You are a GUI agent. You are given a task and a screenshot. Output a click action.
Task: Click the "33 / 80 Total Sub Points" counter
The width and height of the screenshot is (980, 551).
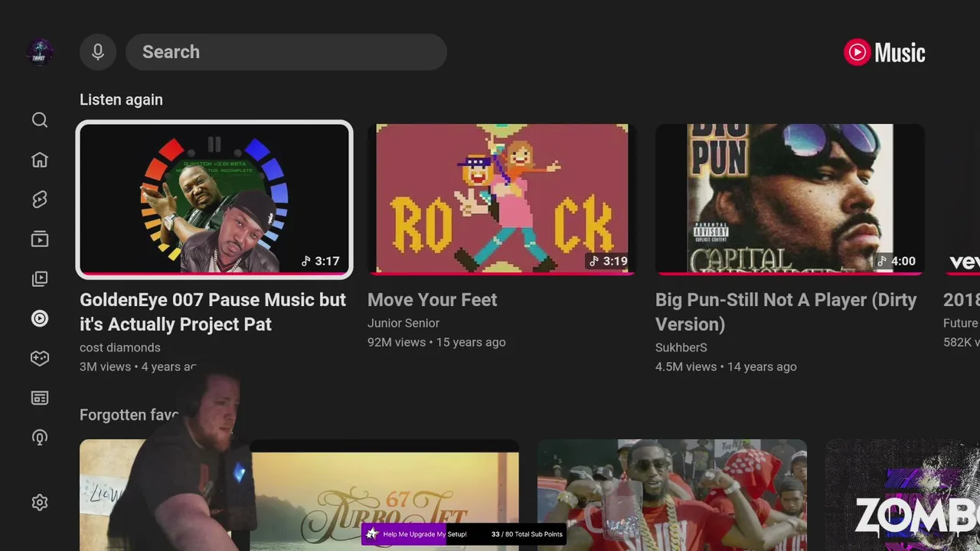pyautogui.click(x=527, y=534)
